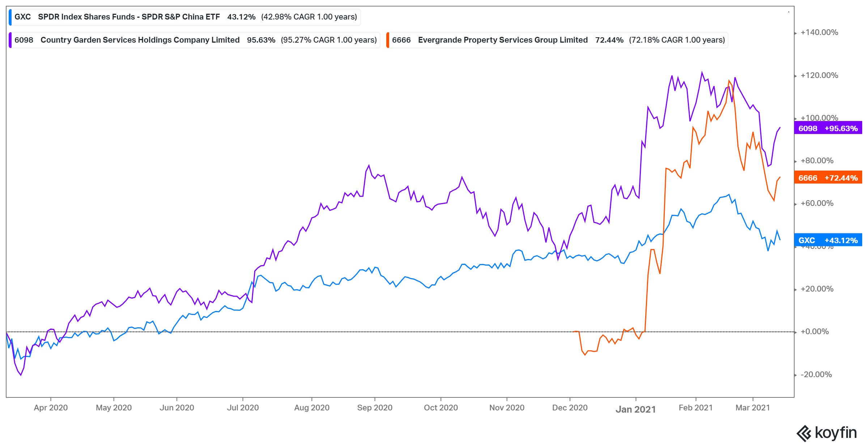Click the Jan 2021 axis label
Viewport: 868px width, 448px height.
click(x=636, y=409)
